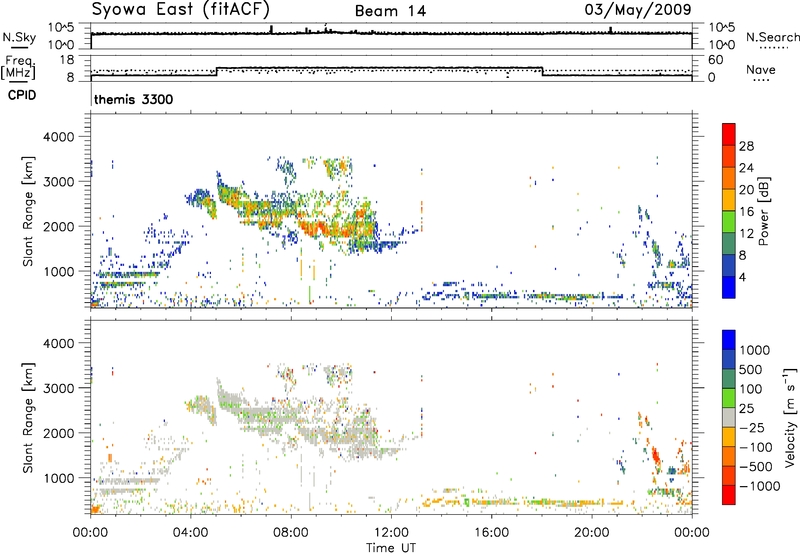
Task: Click "Slant Range [km]" label of velocity panel
Action: [29, 417]
